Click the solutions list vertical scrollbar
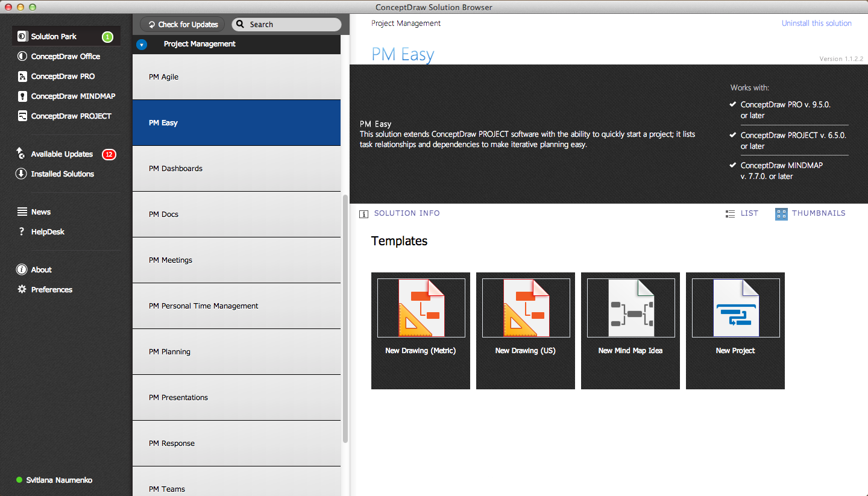This screenshot has width=868, height=496. [345, 319]
